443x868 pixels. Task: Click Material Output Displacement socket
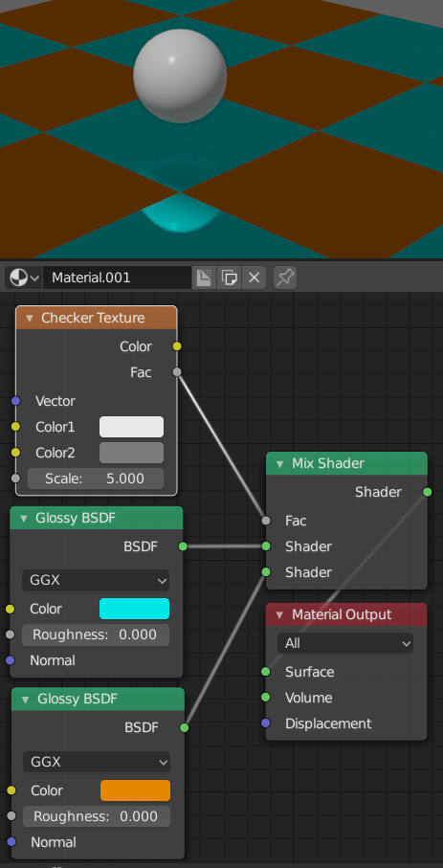(x=266, y=723)
